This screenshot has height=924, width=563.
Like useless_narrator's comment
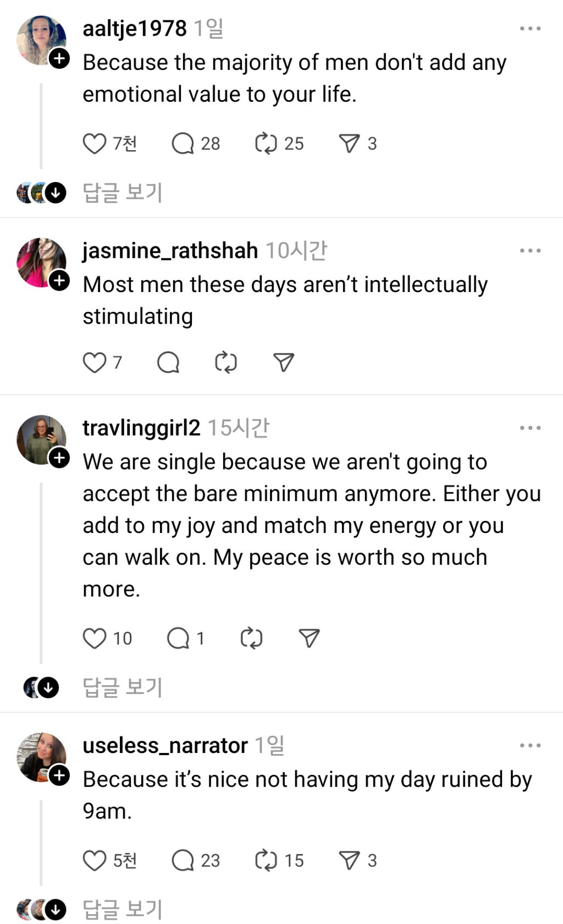[x=94, y=860]
